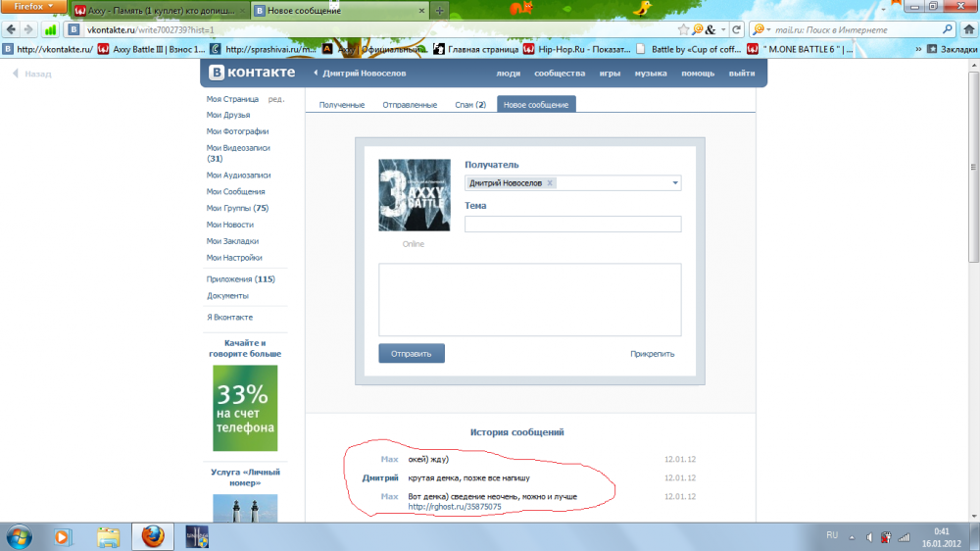
Task: Open сообщества in top menu
Action: tap(560, 74)
